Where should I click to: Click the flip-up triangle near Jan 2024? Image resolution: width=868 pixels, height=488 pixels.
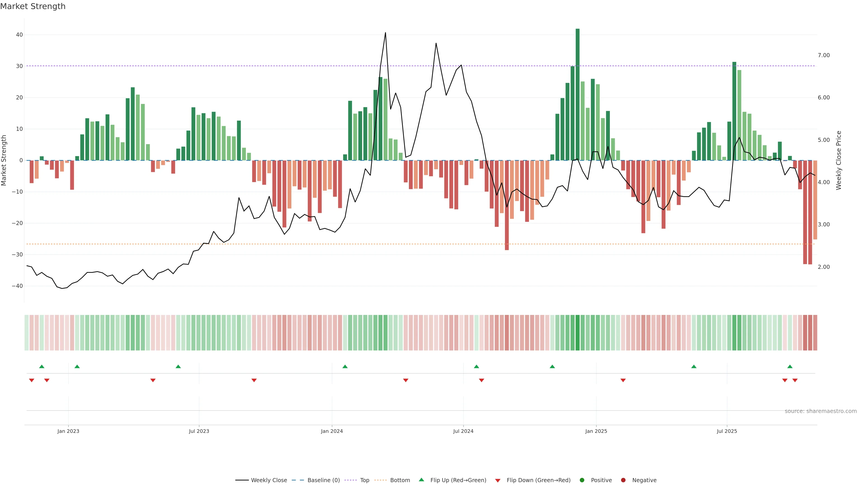tap(345, 366)
